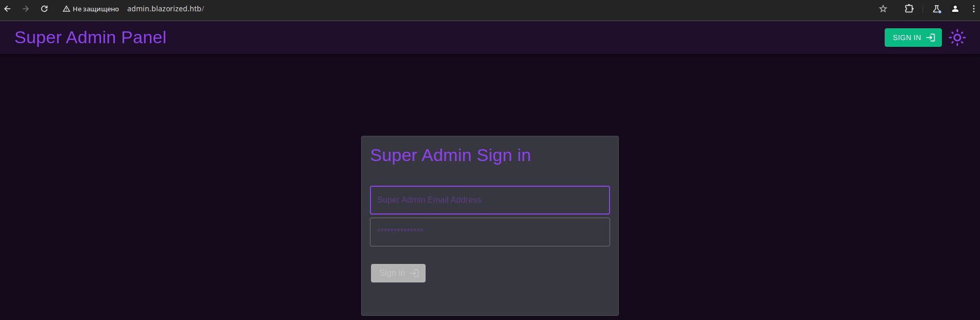Click login arrow icon inside green SIGN IN
Image resolution: width=980 pixels, height=320 pixels.
(931, 38)
